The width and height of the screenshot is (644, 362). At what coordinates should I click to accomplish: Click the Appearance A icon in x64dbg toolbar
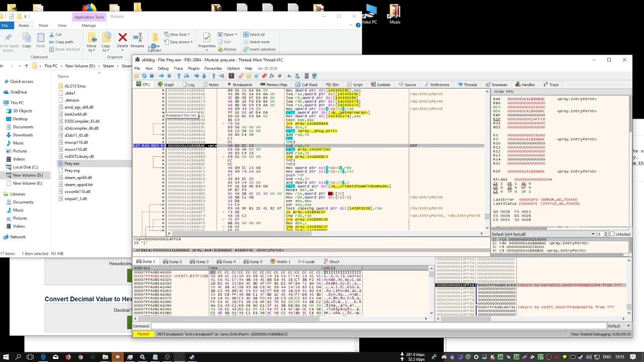[289, 76]
